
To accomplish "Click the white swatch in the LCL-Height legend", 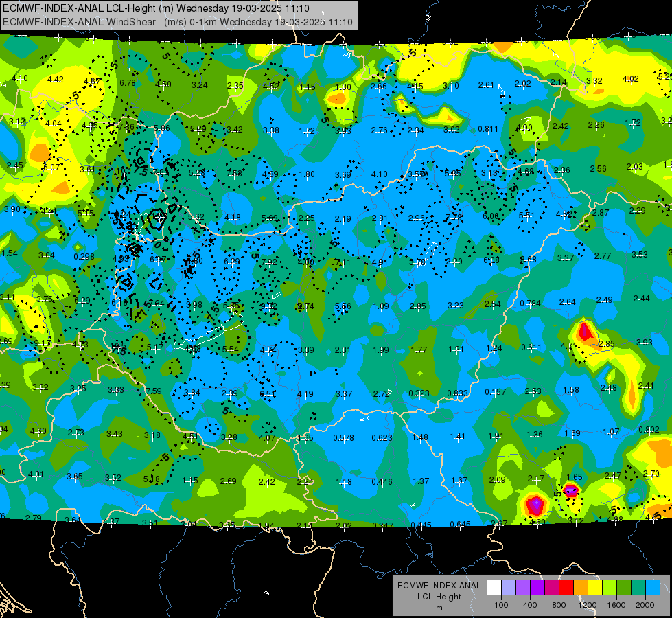I will click(494, 588).
